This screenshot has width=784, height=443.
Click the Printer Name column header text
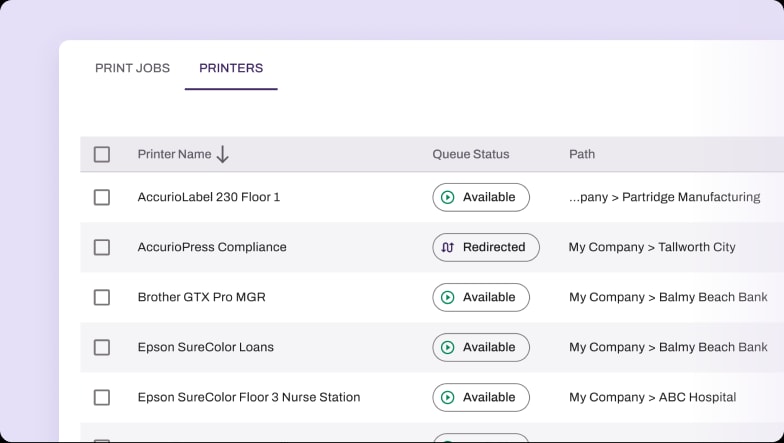click(174, 154)
